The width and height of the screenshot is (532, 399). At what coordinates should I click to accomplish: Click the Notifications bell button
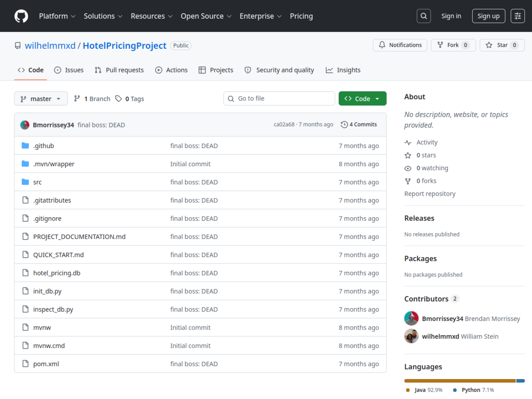click(400, 45)
